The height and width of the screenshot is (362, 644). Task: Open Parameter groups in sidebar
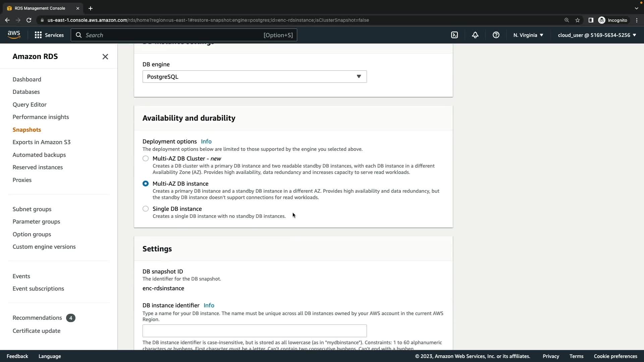click(36, 222)
